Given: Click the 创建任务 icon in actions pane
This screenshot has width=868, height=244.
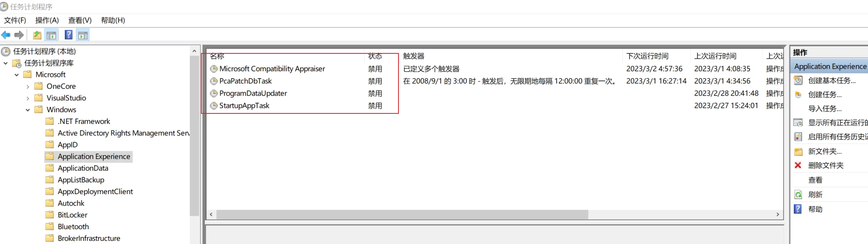Looking at the screenshot, I should [x=799, y=95].
